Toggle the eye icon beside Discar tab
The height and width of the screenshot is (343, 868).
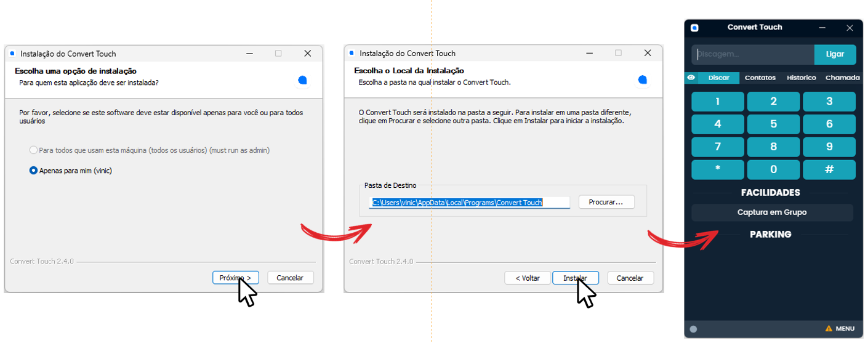coord(691,78)
